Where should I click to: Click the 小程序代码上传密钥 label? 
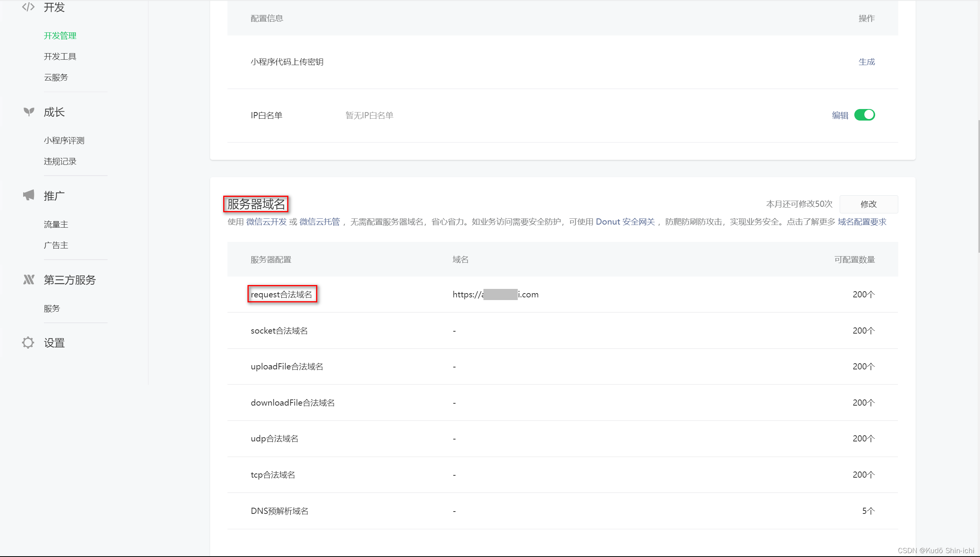click(287, 62)
